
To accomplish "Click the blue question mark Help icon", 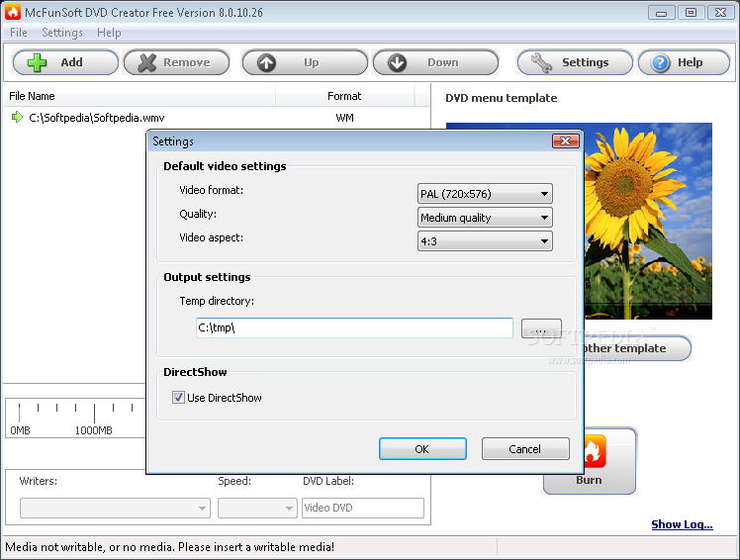I will [x=660, y=62].
